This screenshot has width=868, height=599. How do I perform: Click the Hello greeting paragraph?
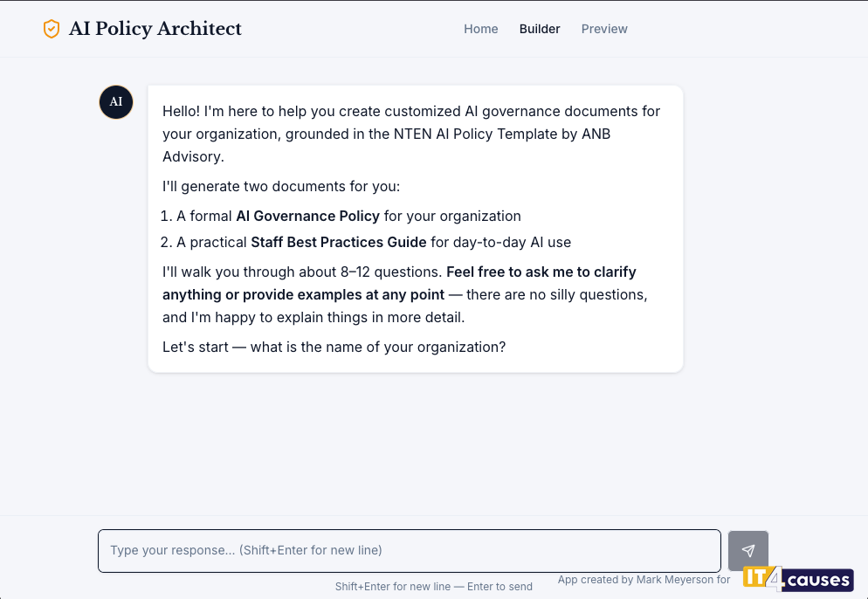coord(411,134)
